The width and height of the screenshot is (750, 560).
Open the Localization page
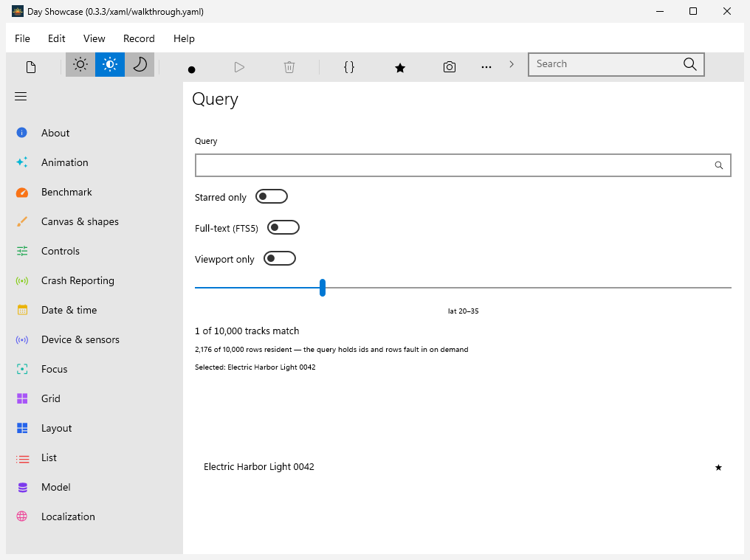click(94, 516)
